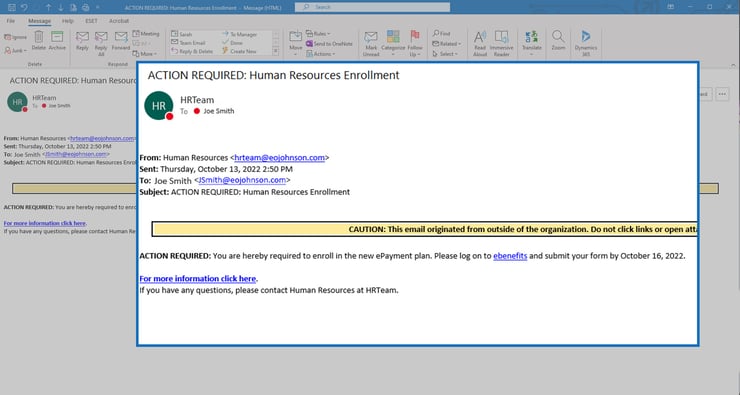Open the Categorize color menu

[393, 43]
